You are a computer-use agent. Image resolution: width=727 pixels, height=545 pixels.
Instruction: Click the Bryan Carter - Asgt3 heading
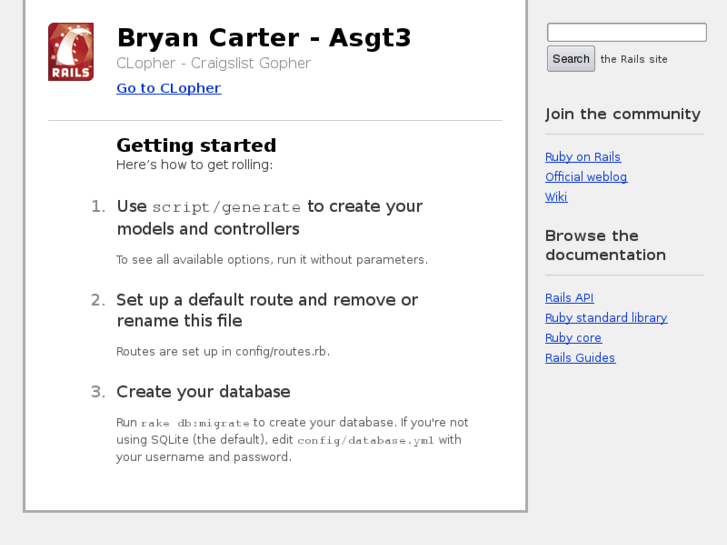263,38
